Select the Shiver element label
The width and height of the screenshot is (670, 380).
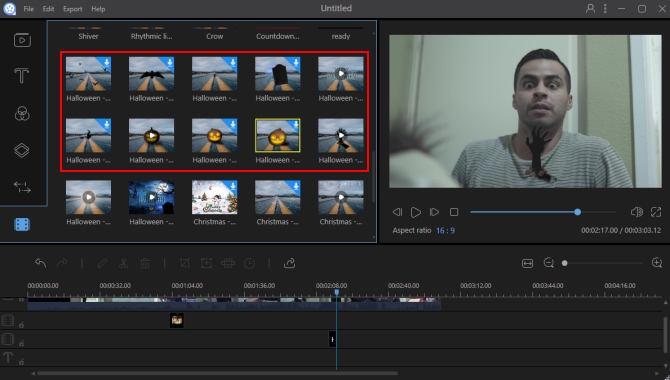tap(88, 36)
